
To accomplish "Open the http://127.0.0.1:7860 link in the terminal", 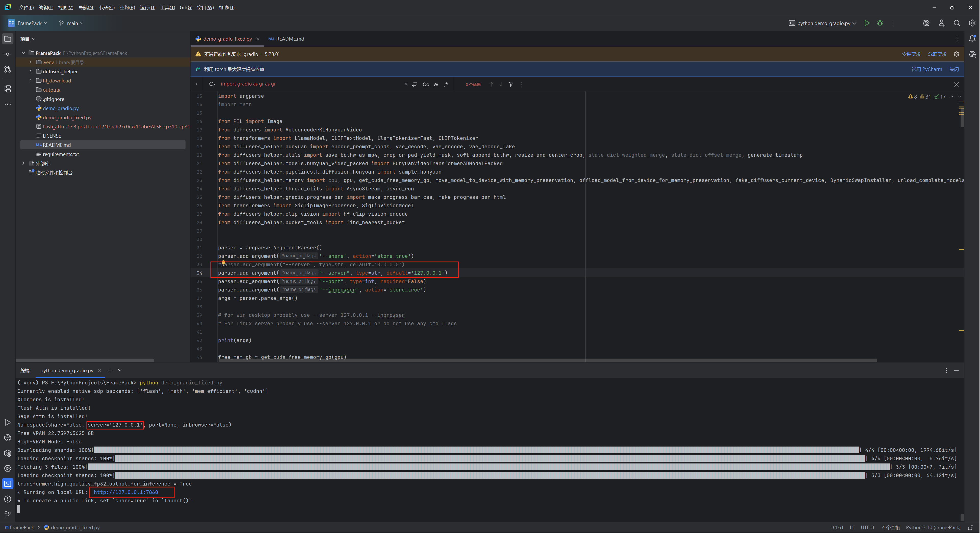I will (125, 492).
